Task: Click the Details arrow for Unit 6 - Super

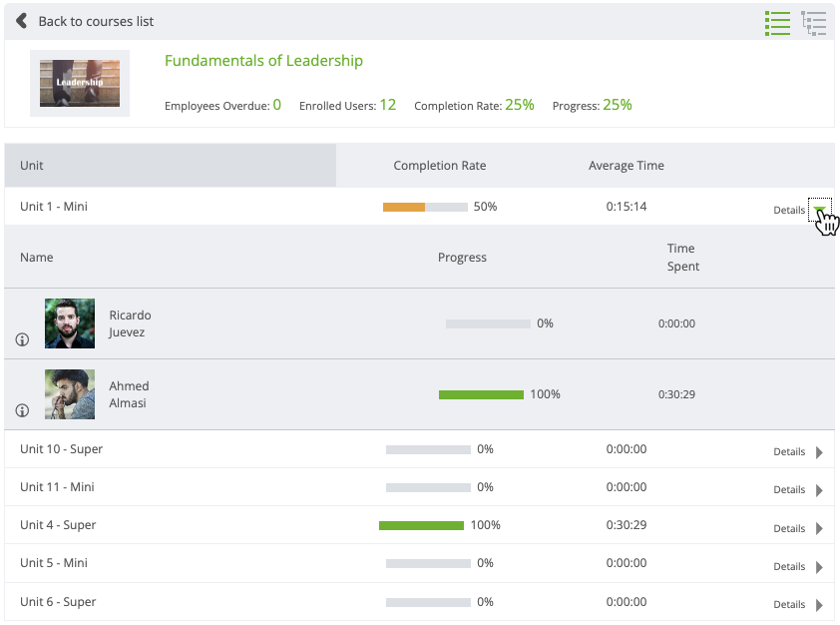Action: (x=818, y=604)
